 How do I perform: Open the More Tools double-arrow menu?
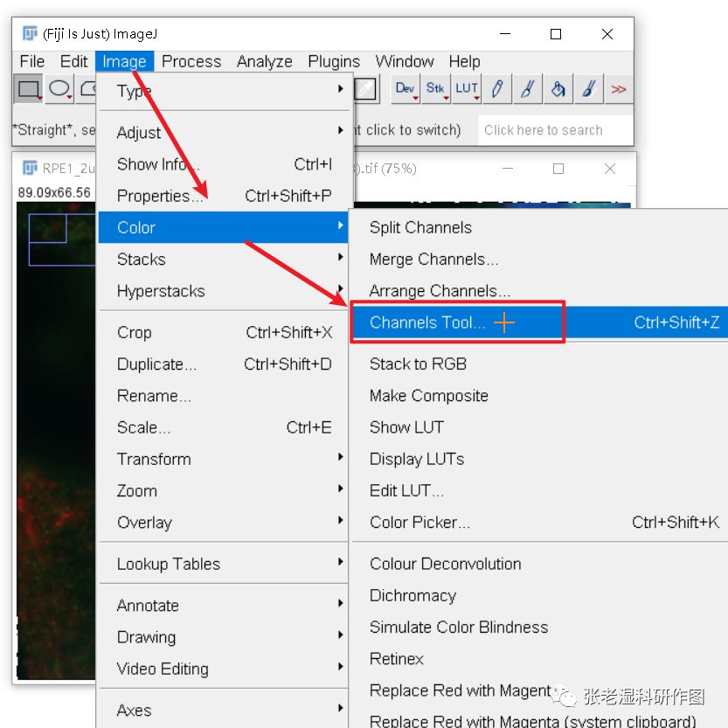point(618,88)
